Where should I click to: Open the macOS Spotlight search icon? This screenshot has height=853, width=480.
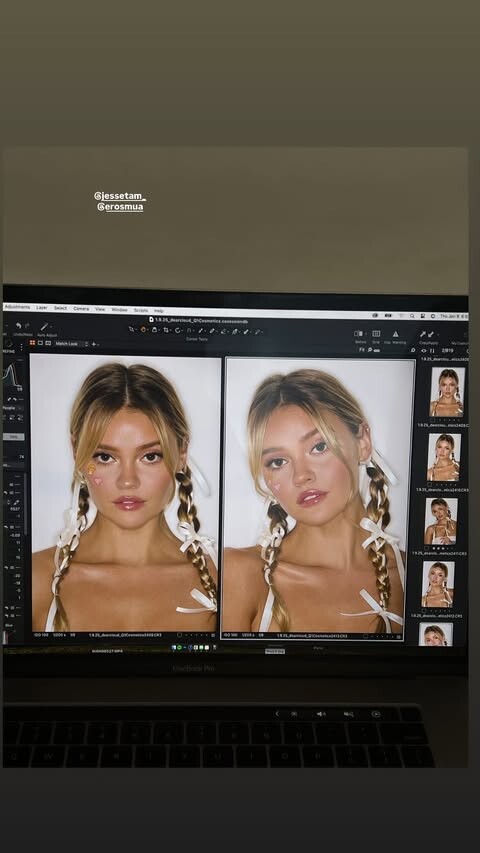[412, 316]
